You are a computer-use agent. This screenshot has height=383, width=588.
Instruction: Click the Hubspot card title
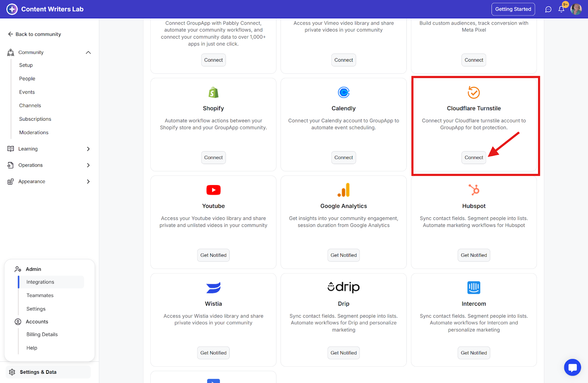(474, 206)
